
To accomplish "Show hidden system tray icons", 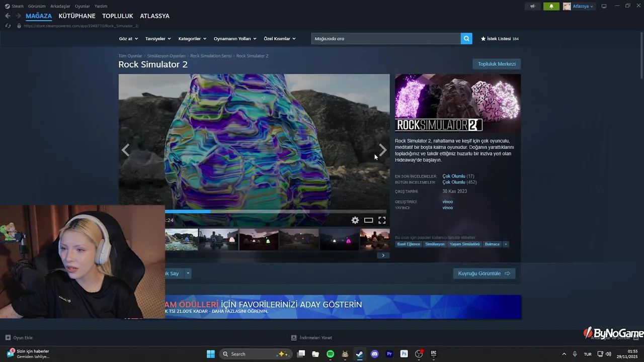I will click(564, 354).
